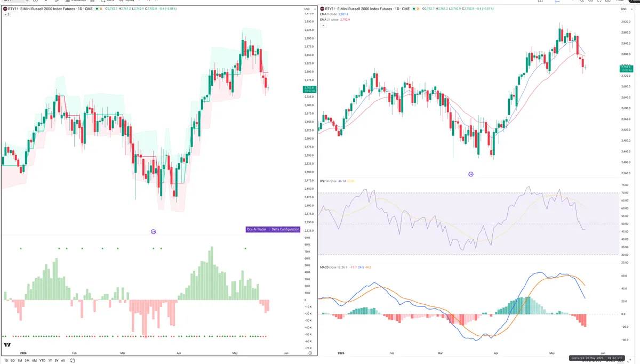Viewport: 640px width, 364px height.
Task: Select the 5Y time range
Action: tap(57, 361)
